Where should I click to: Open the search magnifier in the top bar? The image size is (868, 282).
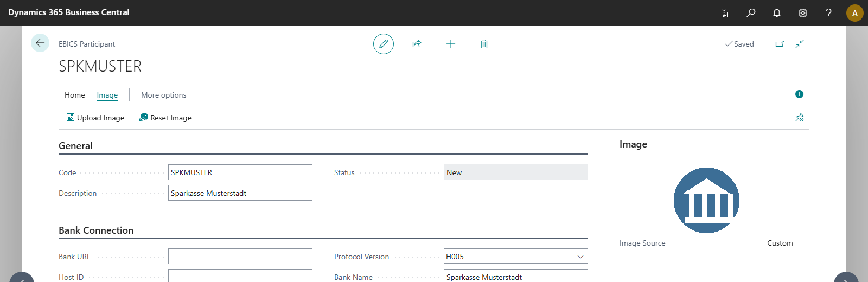click(x=751, y=13)
